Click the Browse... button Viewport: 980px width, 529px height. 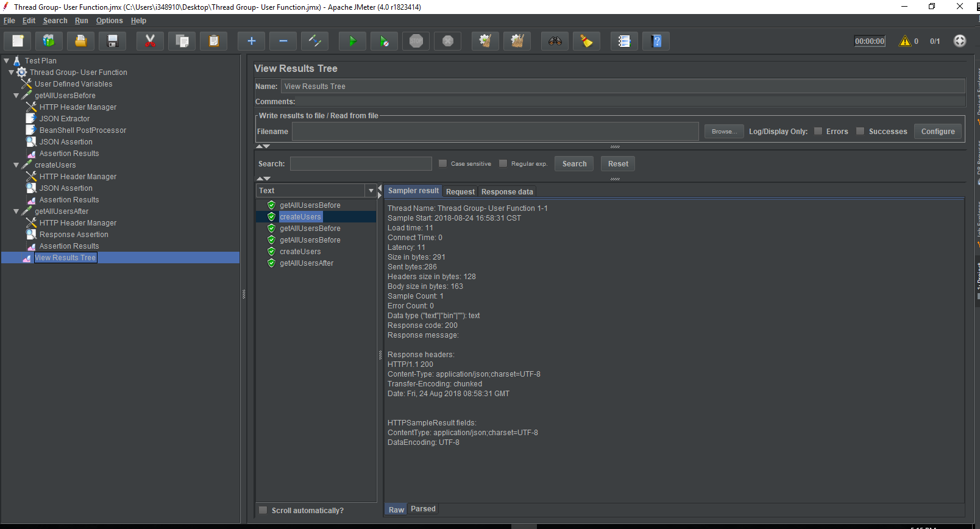pyautogui.click(x=724, y=131)
